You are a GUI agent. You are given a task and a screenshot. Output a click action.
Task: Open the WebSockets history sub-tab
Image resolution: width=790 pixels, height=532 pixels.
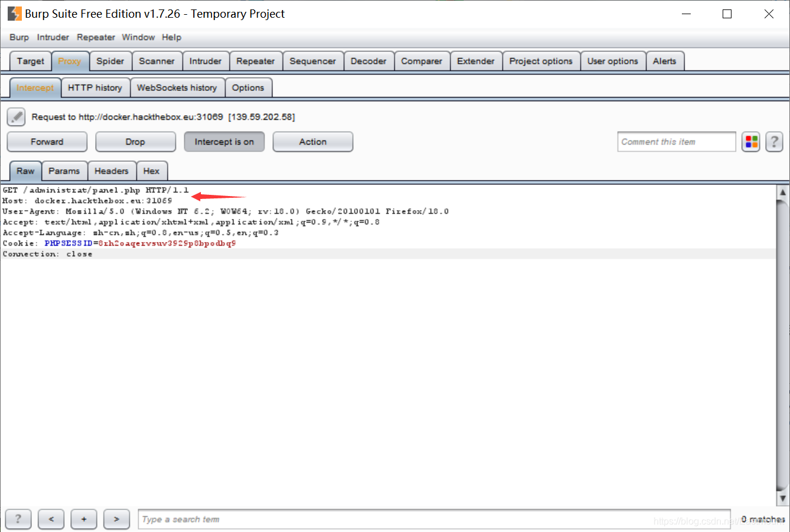177,88
